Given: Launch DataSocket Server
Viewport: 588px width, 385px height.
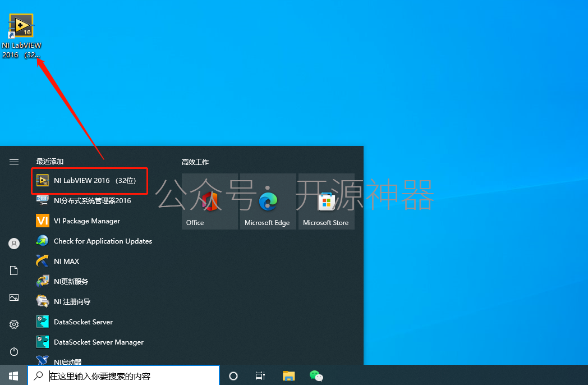Looking at the screenshot, I should coord(90,322).
